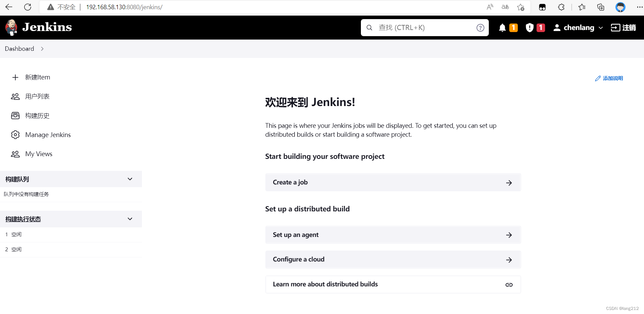Open notifications bell icon
The width and height of the screenshot is (644, 314).
click(502, 28)
